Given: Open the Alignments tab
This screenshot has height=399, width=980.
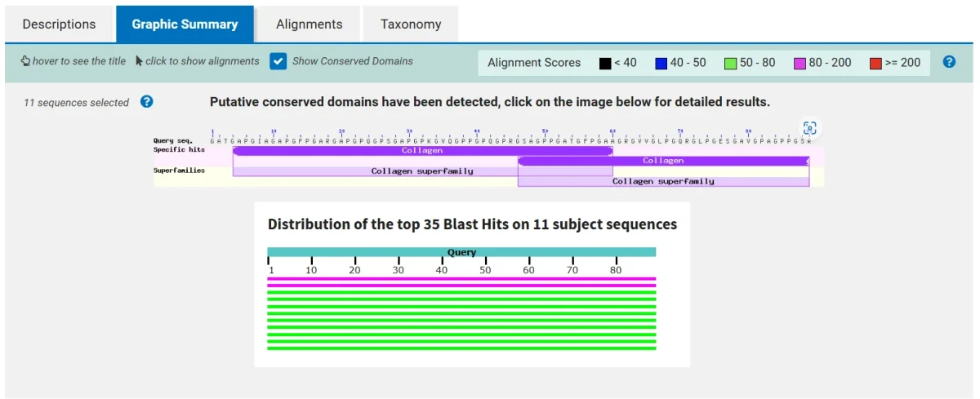Looking at the screenshot, I should [x=309, y=24].
